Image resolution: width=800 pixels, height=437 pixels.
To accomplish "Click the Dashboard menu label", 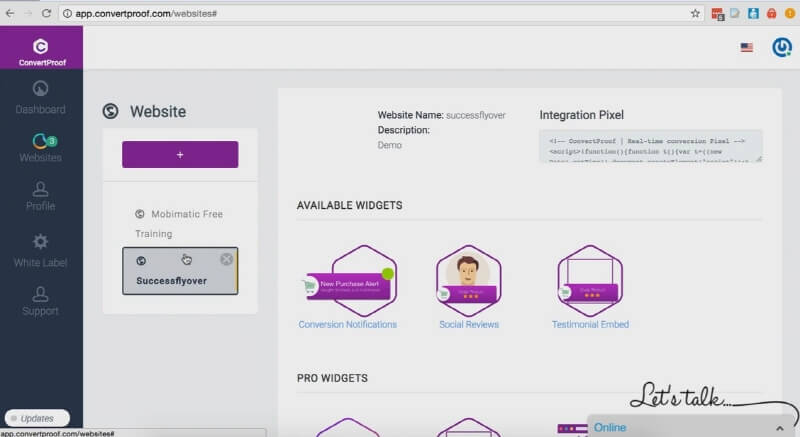I will pos(40,109).
